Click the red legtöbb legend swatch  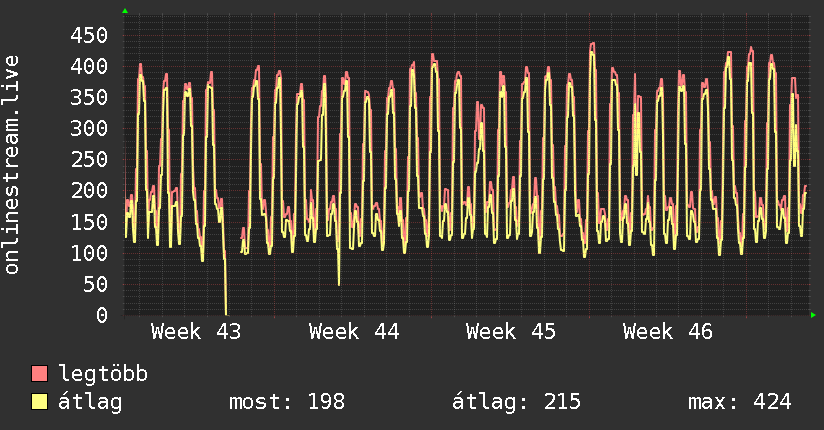(40, 375)
